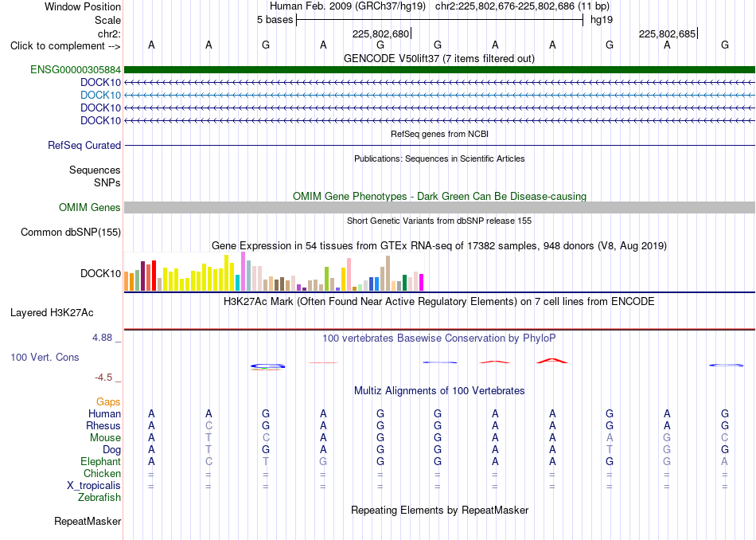This screenshot has height=540, width=756.
Task: Click 'Multiz Alignments of 100 Vertebrates' title
Action: [439, 390]
